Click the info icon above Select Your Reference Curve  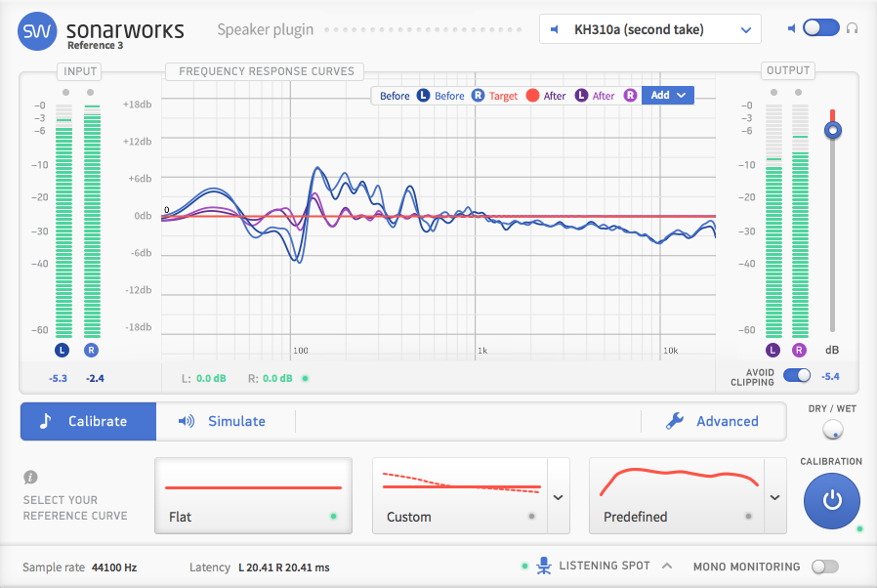click(30, 478)
